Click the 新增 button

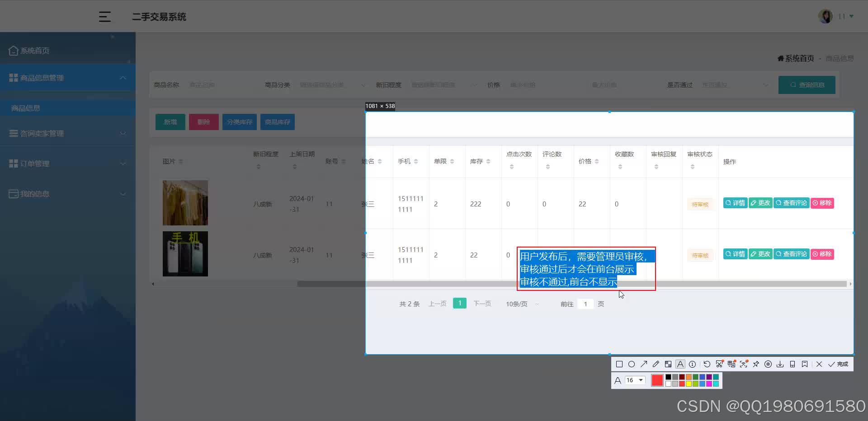coord(170,122)
